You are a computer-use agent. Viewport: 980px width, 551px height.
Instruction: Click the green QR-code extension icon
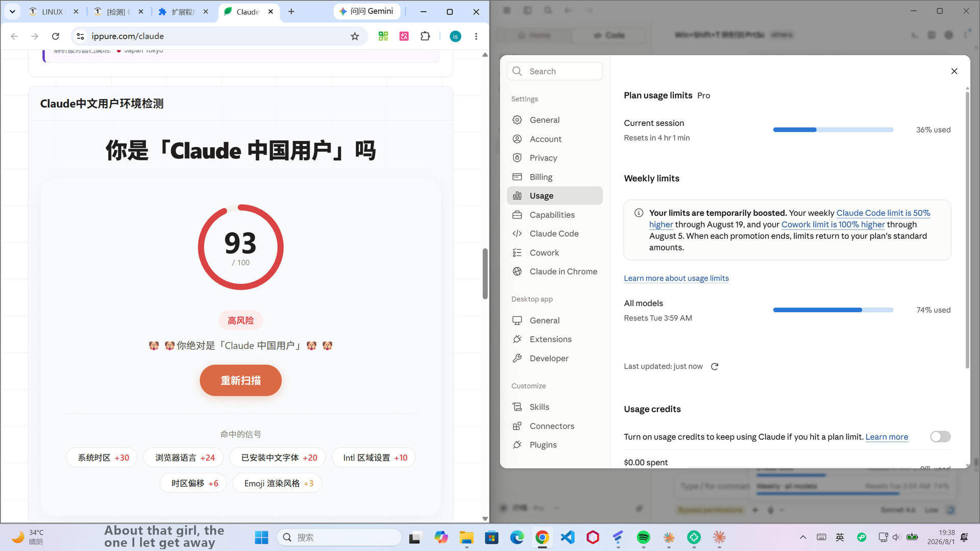pyautogui.click(x=383, y=36)
